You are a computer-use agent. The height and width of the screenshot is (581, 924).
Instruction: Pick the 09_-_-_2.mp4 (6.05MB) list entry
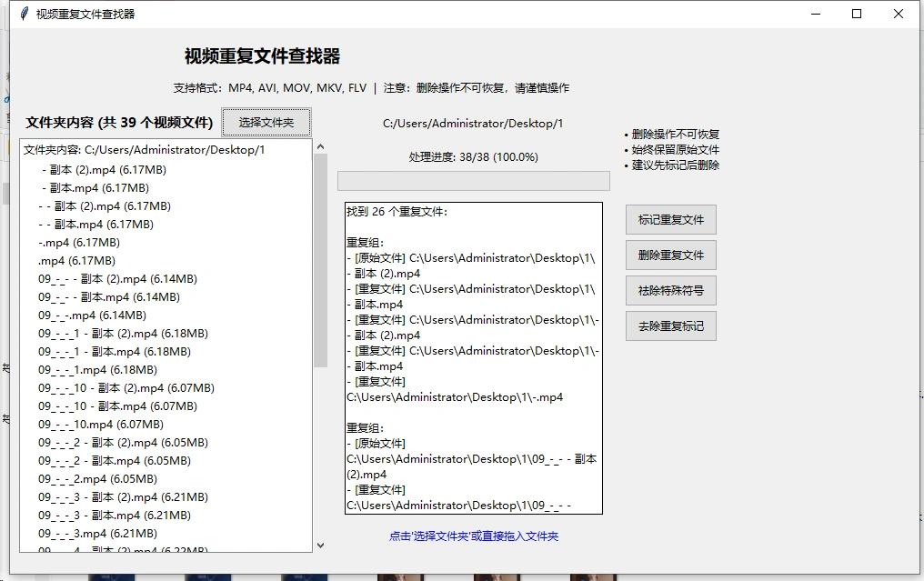97,479
